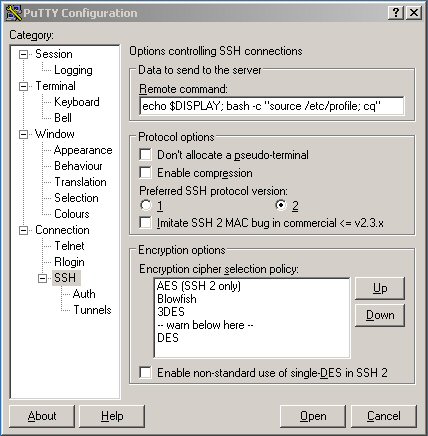Select Blowfish in the cipher list
Screen dimensions: 428x436
pos(177,299)
